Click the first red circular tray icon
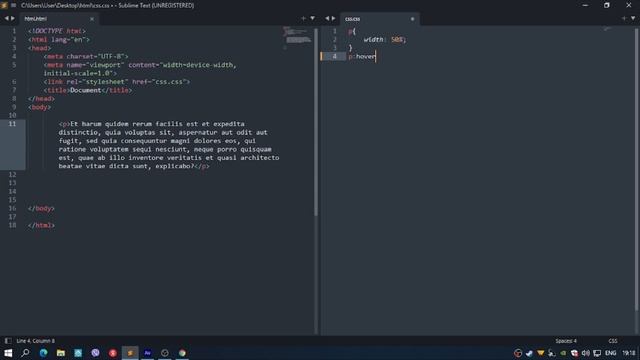 518,353
